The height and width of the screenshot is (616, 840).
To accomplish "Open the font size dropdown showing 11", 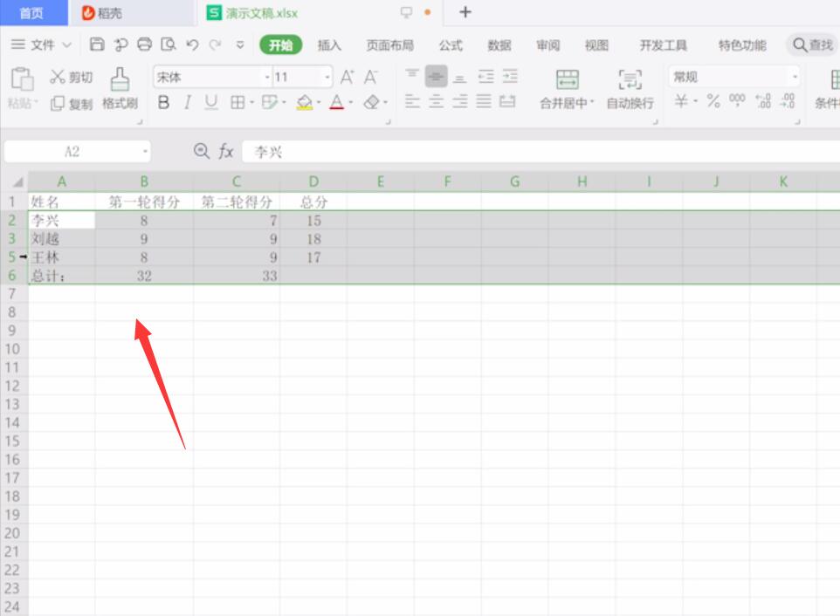I will [327, 78].
